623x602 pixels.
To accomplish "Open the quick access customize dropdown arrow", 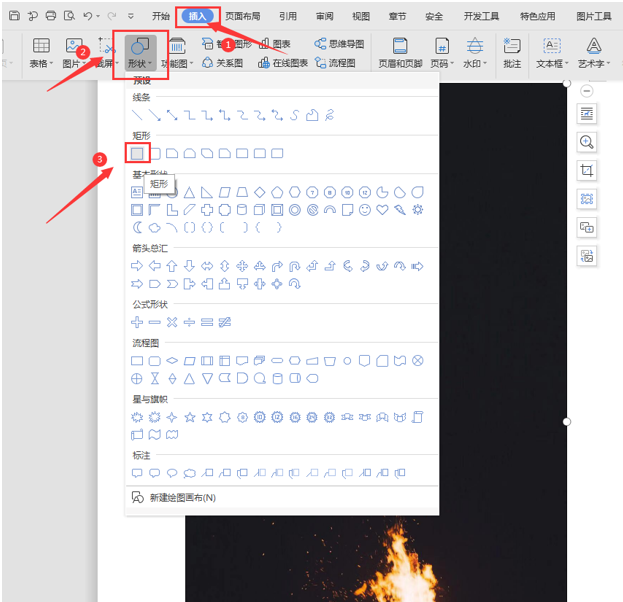I will click(131, 16).
